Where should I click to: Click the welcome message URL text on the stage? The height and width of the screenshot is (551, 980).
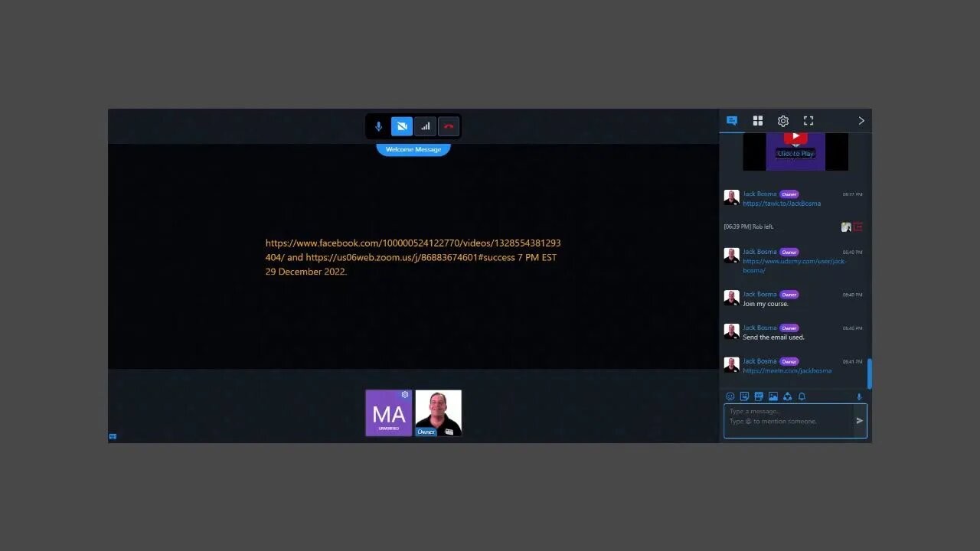[x=413, y=257]
